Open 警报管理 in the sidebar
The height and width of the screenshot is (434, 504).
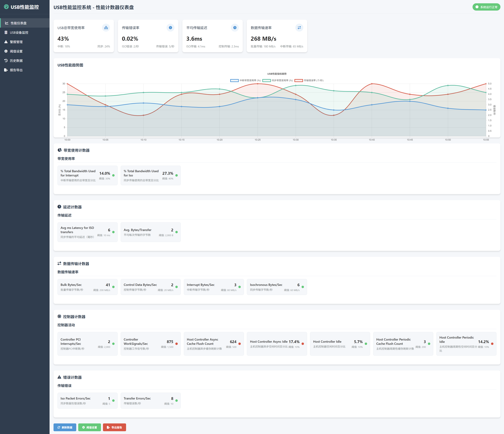tap(16, 42)
